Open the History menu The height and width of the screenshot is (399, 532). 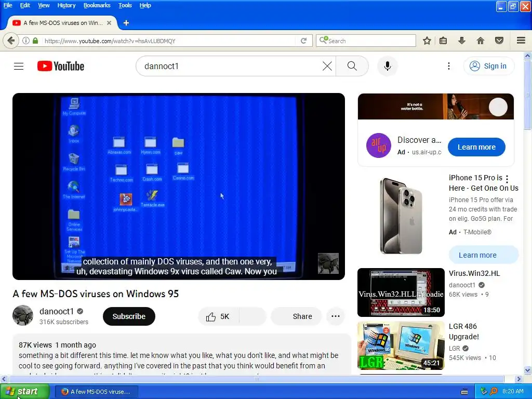point(66,5)
